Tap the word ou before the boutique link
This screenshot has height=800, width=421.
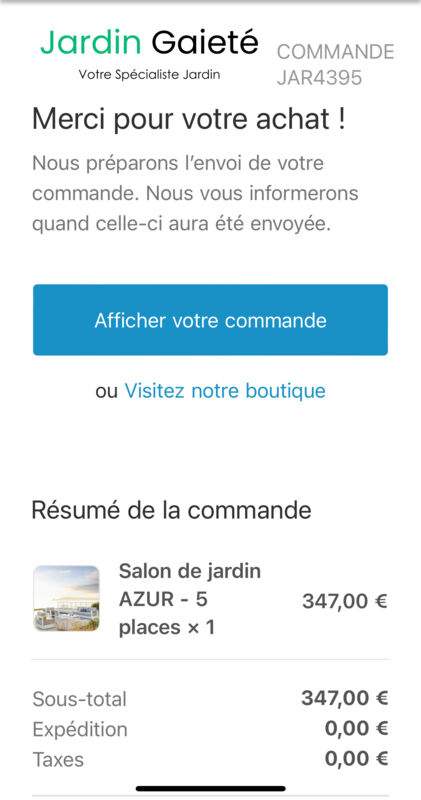coord(107,391)
